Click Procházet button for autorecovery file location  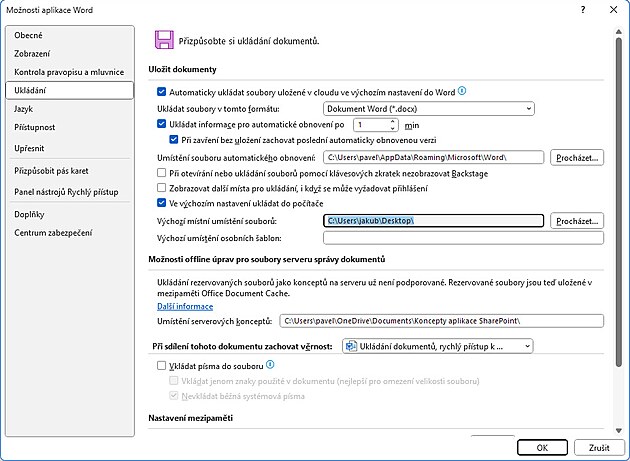[579, 158]
